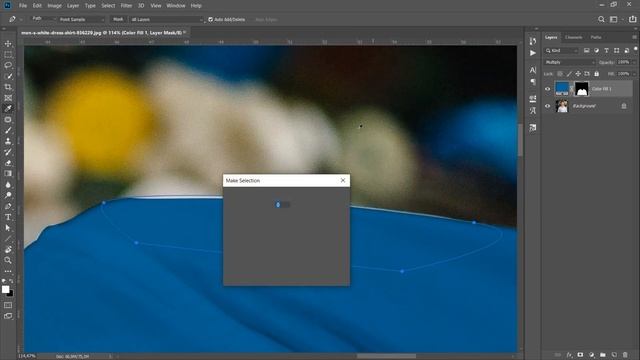Screen dimensions: 640x360
Task: Open the History panel icon
Action: tap(533, 41)
